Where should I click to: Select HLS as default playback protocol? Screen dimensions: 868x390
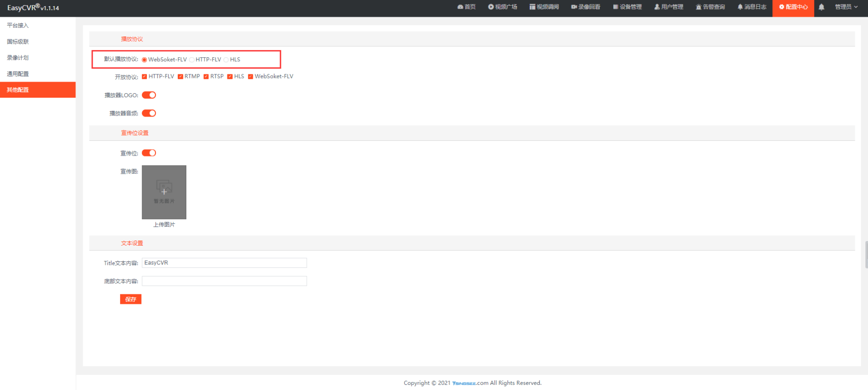click(226, 60)
